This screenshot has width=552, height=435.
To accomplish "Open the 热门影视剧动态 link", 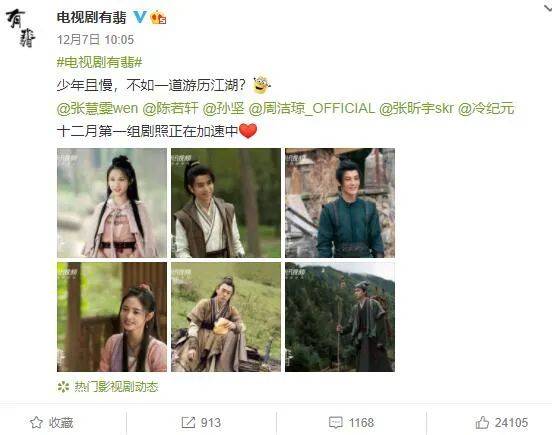I will 116,387.
